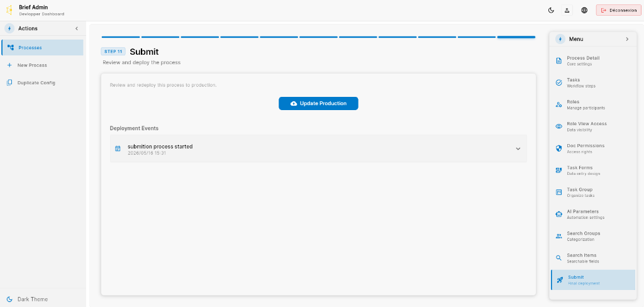Select Submit final deployment menu item
The width and height of the screenshot is (644, 307).
click(x=593, y=280)
